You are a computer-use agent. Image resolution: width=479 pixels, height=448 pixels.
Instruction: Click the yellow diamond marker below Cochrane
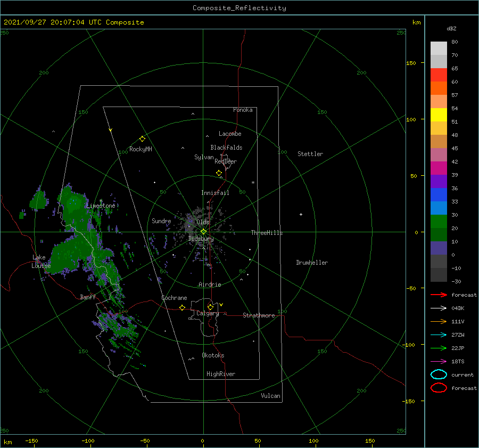pos(183,308)
